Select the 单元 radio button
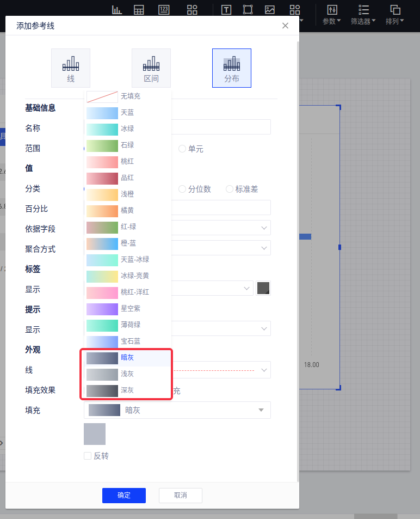Viewport: 420px width, 519px height. tap(182, 149)
